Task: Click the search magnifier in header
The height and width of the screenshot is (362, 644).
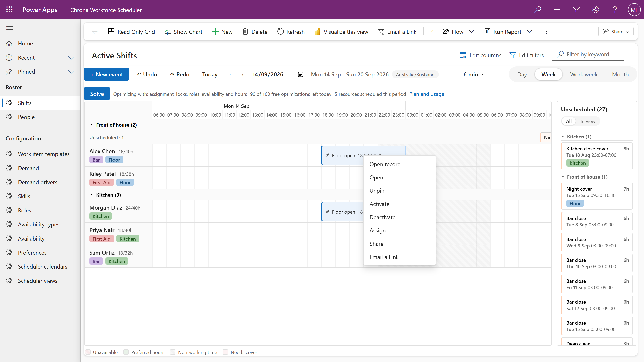Action: point(538,10)
